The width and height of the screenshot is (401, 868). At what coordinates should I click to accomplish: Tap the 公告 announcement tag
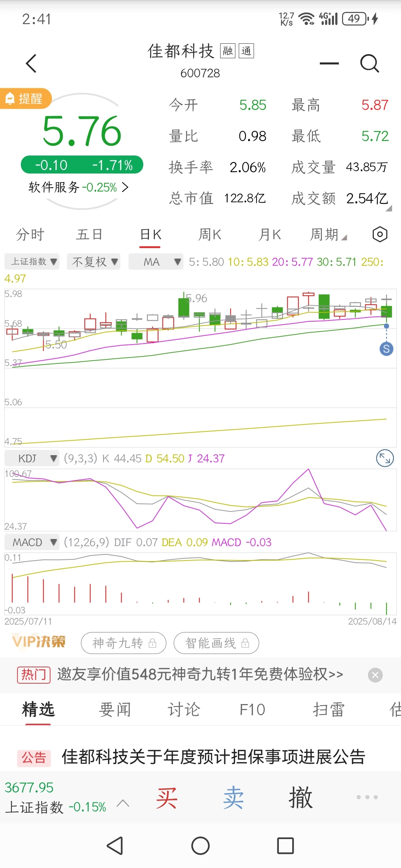coord(34,757)
